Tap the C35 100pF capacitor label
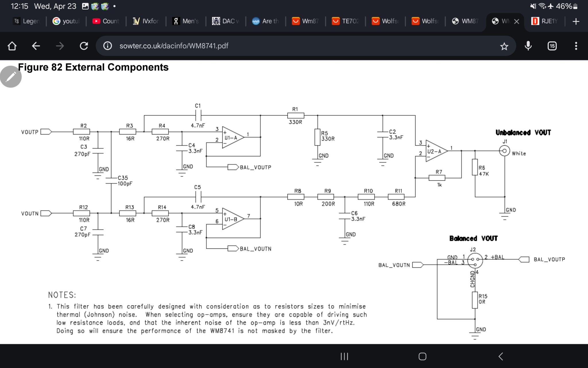This screenshot has height=368, width=588. [x=125, y=181]
